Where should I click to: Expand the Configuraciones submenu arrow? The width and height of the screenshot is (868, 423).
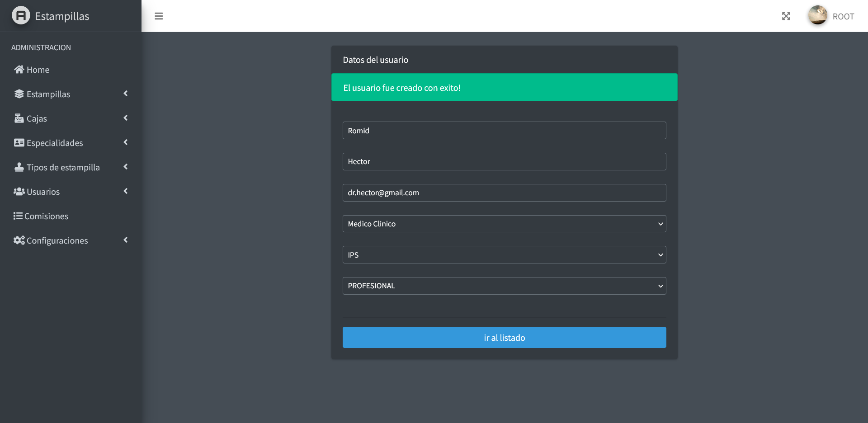coord(126,240)
